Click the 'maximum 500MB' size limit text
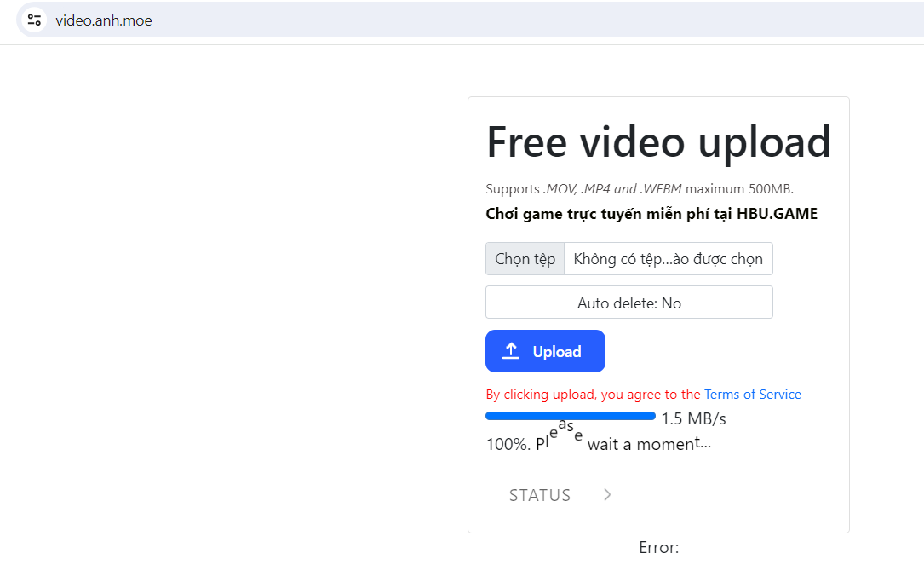Viewport: 924px width, 582px height. (739, 189)
